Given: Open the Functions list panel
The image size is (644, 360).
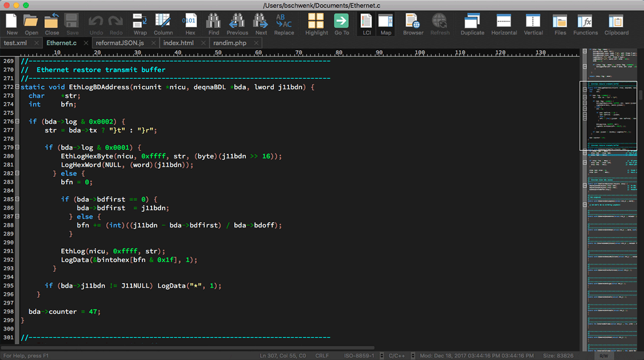Looking at the screenshot, I should coord(585,22).
